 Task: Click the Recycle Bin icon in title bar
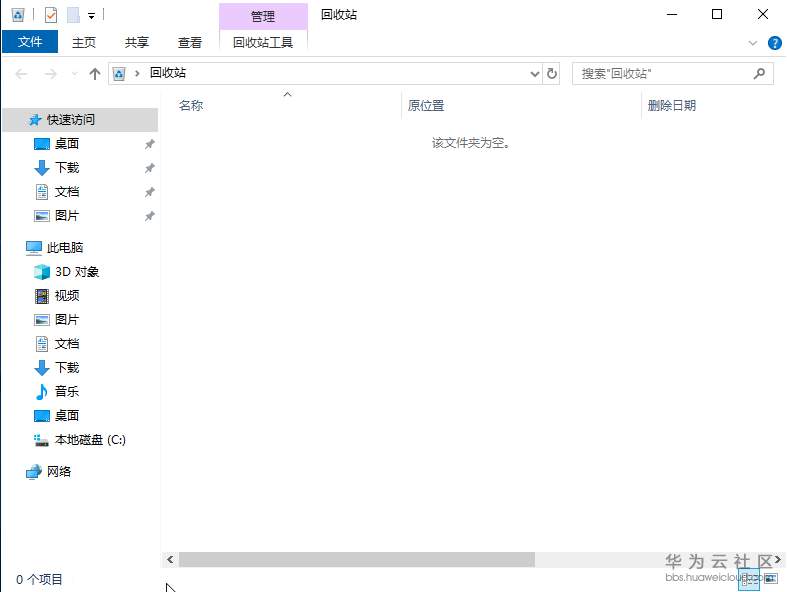(18, 15)
